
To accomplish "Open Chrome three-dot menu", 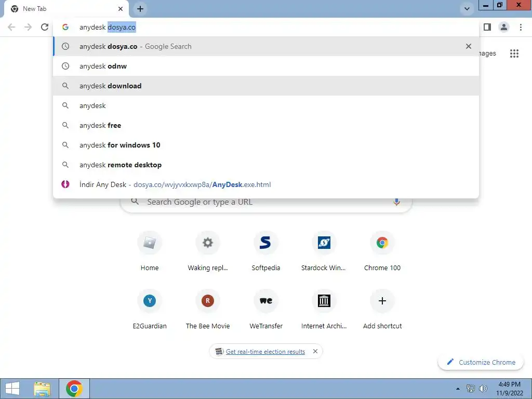I will pyautogui.click(x=521, y=27).
